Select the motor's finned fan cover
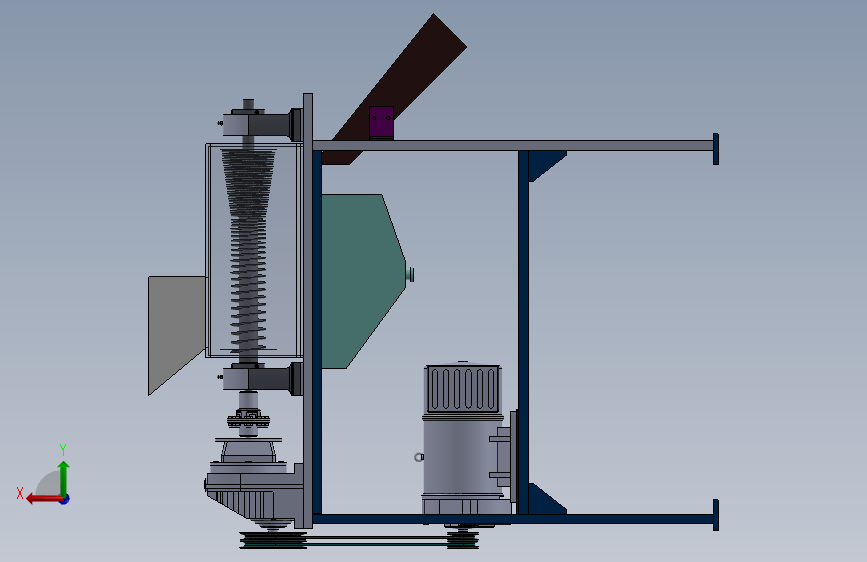The width and height of the screenshot is (867, 562). pos(463,388)
